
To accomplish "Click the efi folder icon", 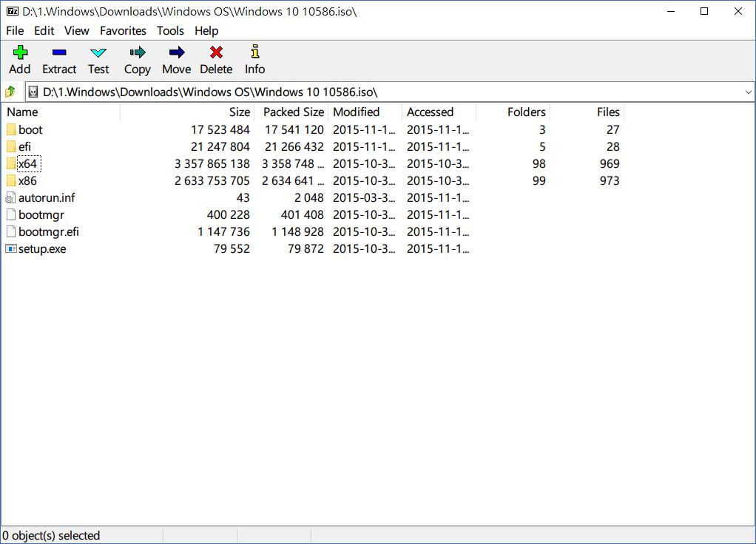I will (x=11, y=146).
